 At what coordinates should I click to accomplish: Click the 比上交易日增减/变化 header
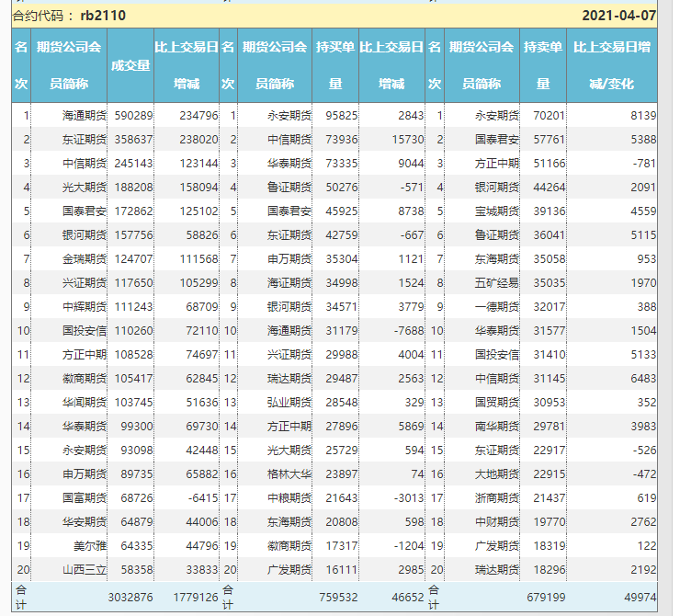[612, 65]
